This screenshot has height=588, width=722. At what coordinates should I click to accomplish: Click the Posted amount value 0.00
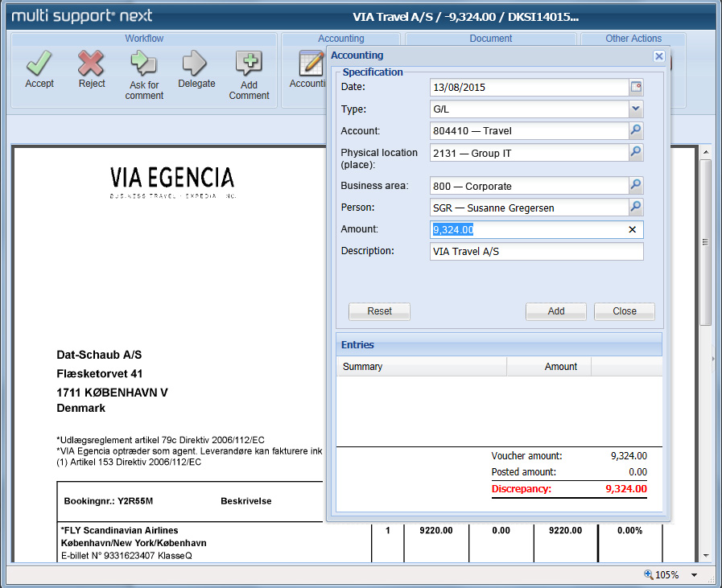pyautogui.click(x=637, y=471)
